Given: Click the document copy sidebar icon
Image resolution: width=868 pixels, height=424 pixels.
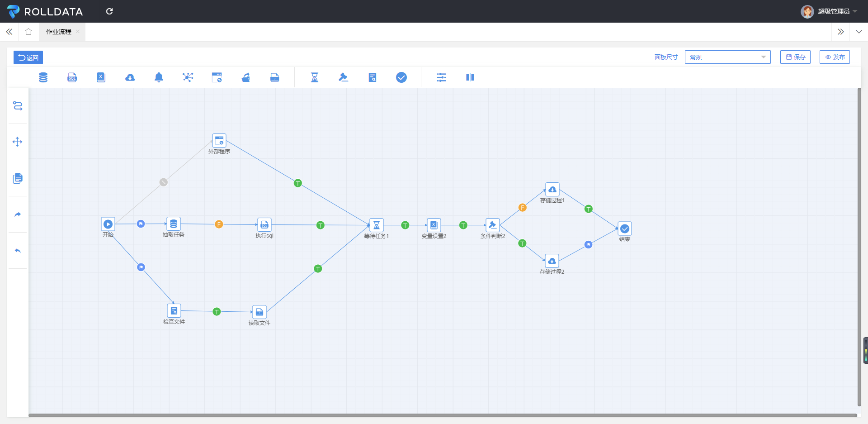Looking at the screenshot, I should pos(18,178).
